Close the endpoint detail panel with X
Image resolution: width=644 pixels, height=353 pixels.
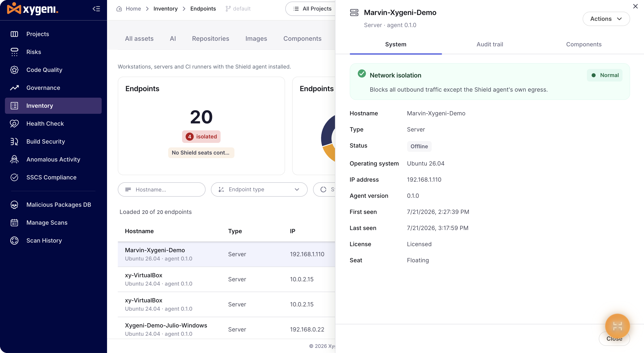click(x=635, y=6)
